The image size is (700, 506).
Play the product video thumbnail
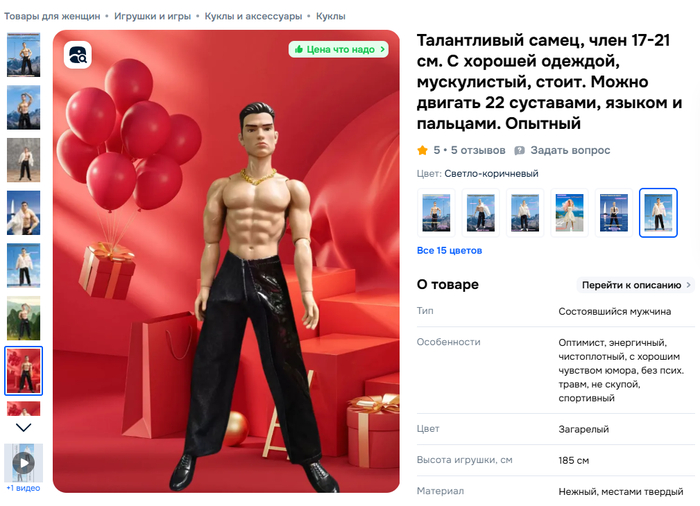pos(24,463)
